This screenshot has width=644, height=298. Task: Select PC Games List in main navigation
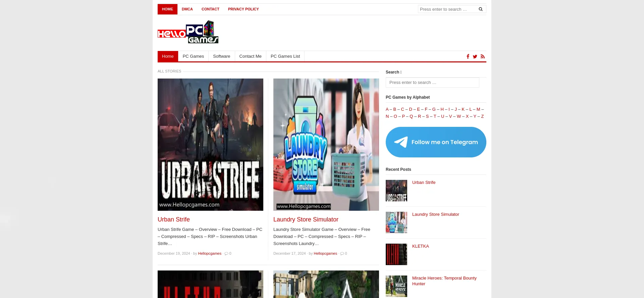click(x=285, y=56)
